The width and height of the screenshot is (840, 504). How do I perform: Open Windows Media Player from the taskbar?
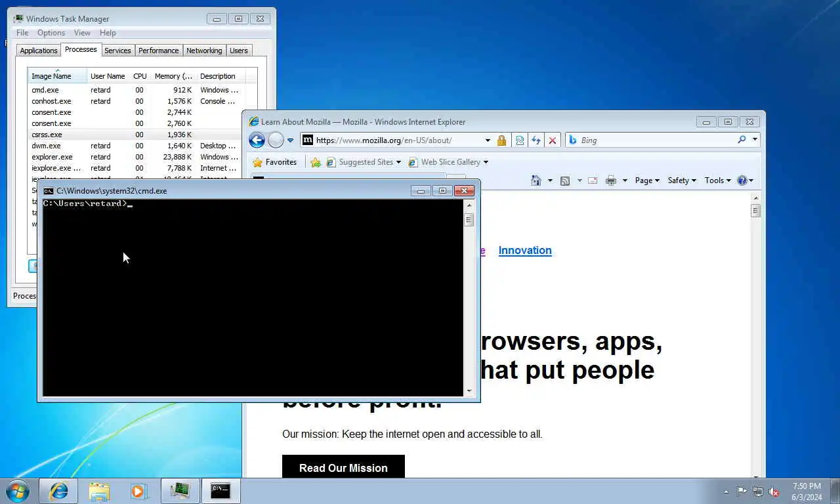(x=138, y=491)
